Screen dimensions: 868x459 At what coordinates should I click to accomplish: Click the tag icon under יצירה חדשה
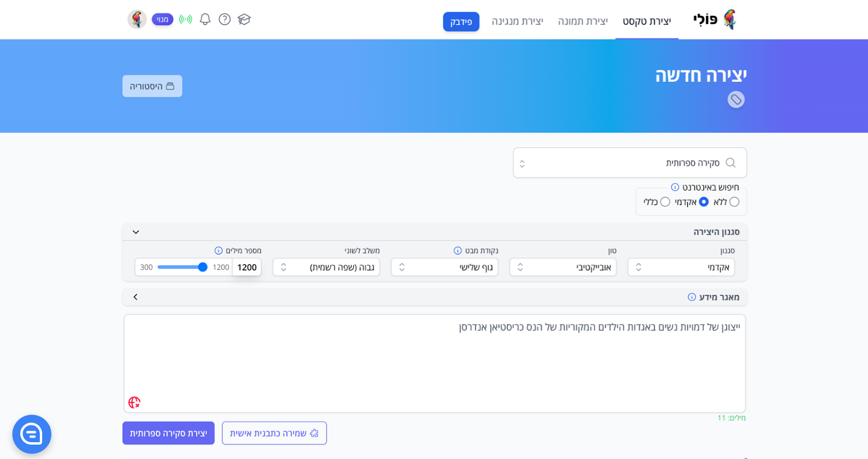pyautogui.click(x=736, y=100)
